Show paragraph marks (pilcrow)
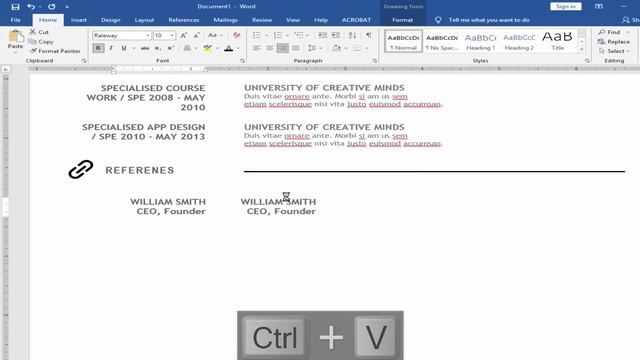Viewport: 640px width, 360px height. pos(369,36)
